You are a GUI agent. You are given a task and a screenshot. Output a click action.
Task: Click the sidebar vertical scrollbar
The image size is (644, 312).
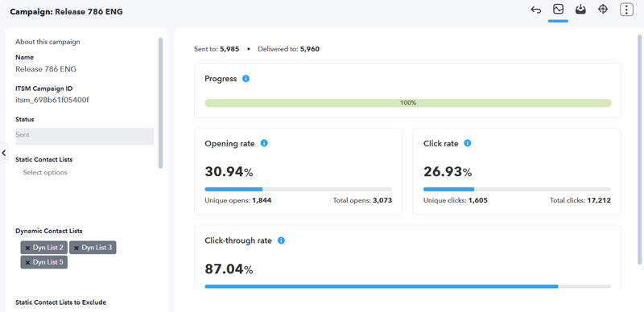coord(160,103)
